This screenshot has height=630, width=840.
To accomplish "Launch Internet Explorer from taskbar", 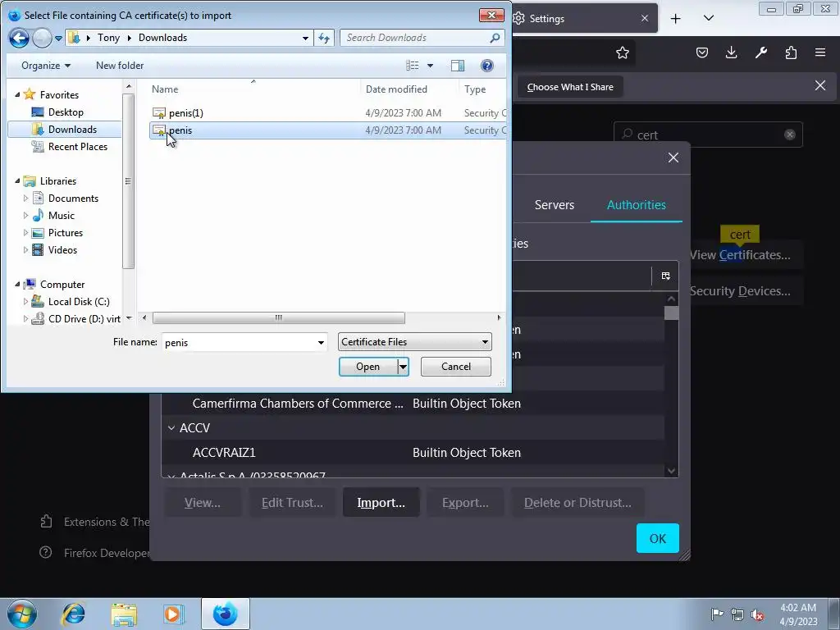I will [x=73, y=614].
